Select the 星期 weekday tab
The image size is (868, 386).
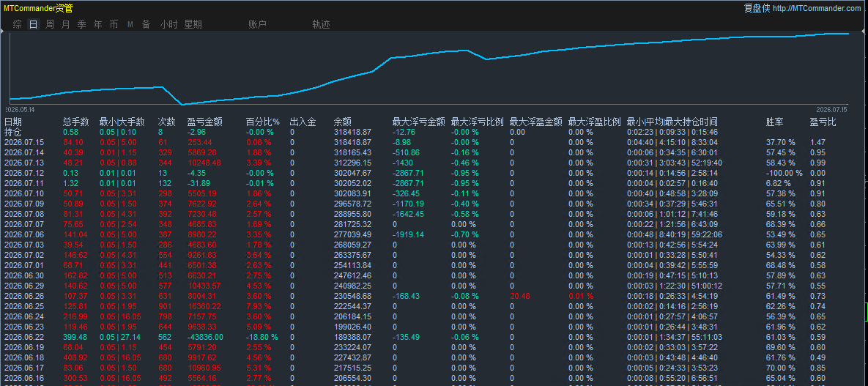193,24
